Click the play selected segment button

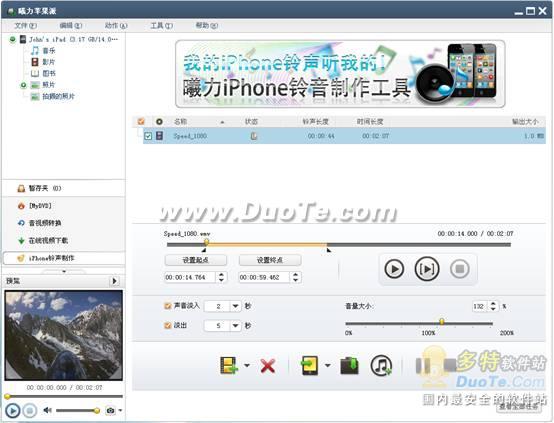(x=427, y=269)
